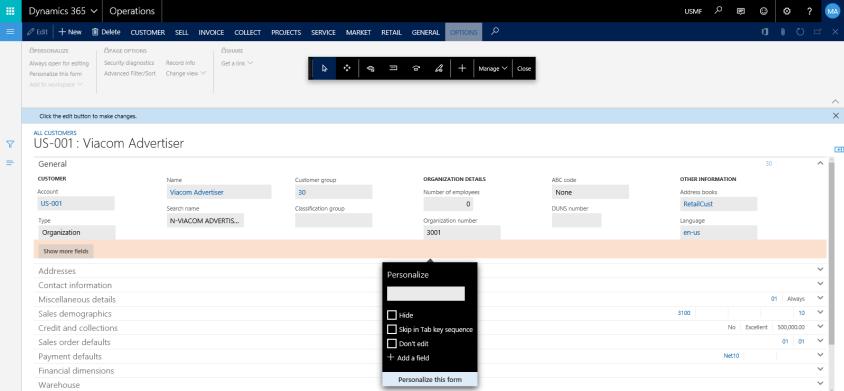
Task: Choose the Move tool in personalization toolbar
Action: (347, 68)
